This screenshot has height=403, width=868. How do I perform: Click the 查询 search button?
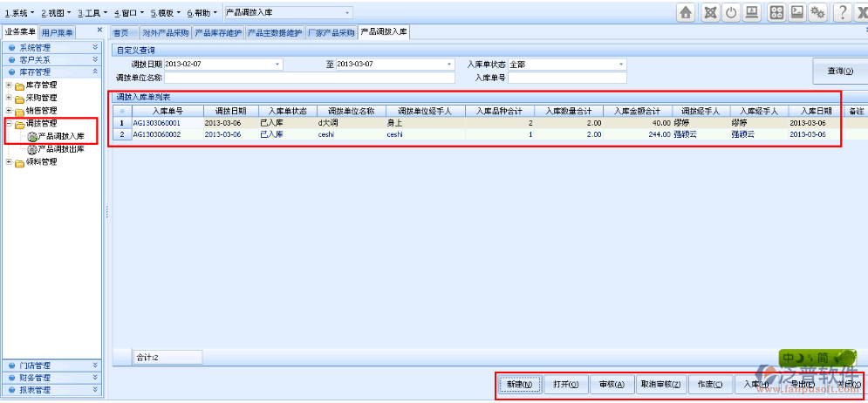tap(840, 71)
